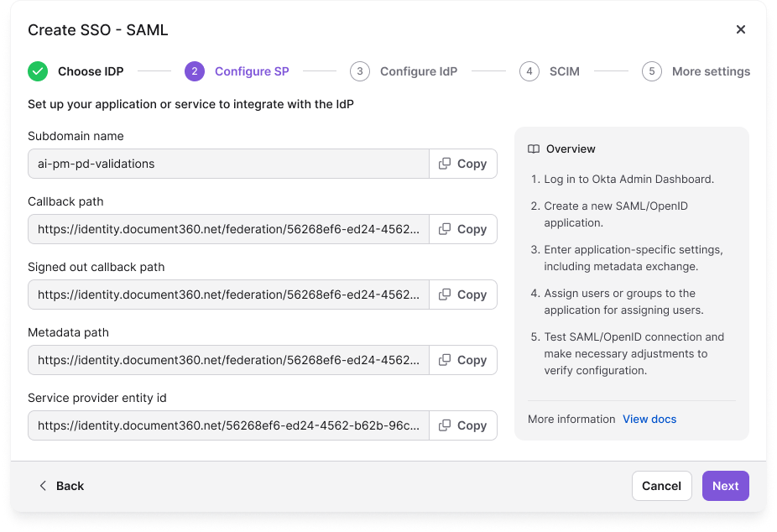Click the green Choose IDP checkmark icon
Image resolution: width=777 pixels, height=532 pixels.
[x=38, y=71]
